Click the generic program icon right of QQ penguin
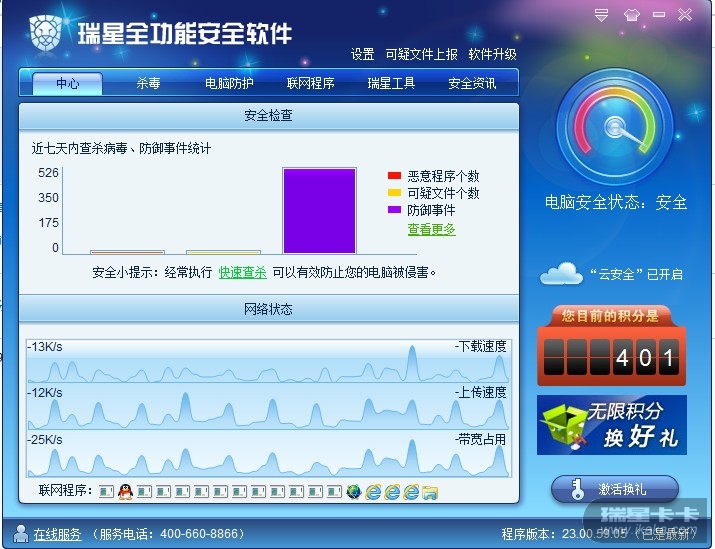The height and width of the screenshot is (549, 715). (144, 492)
